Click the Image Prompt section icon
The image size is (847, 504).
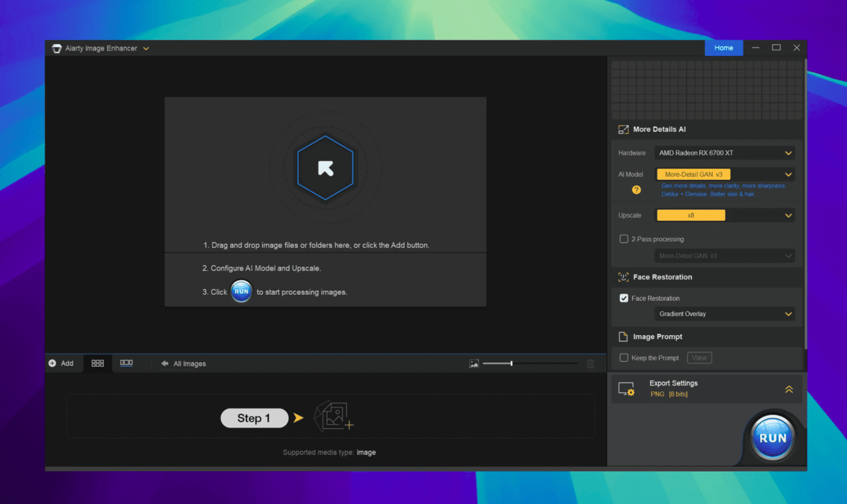pos(623,337)
